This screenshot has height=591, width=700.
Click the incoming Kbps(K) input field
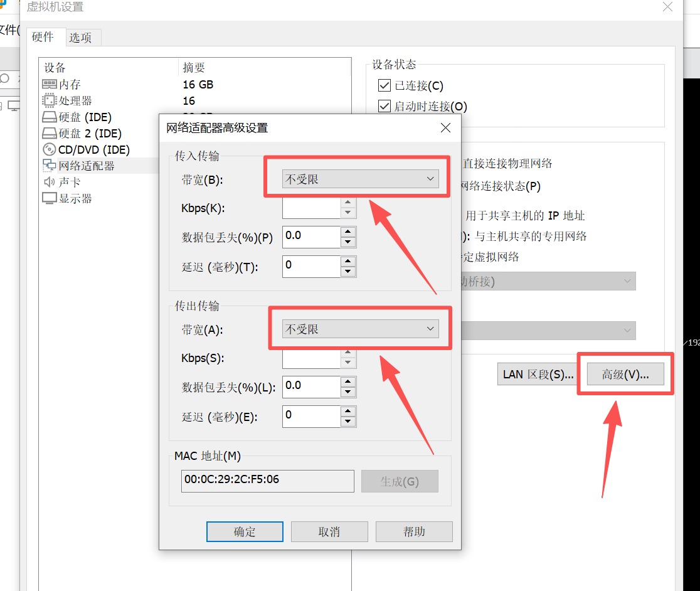point(311,208)
